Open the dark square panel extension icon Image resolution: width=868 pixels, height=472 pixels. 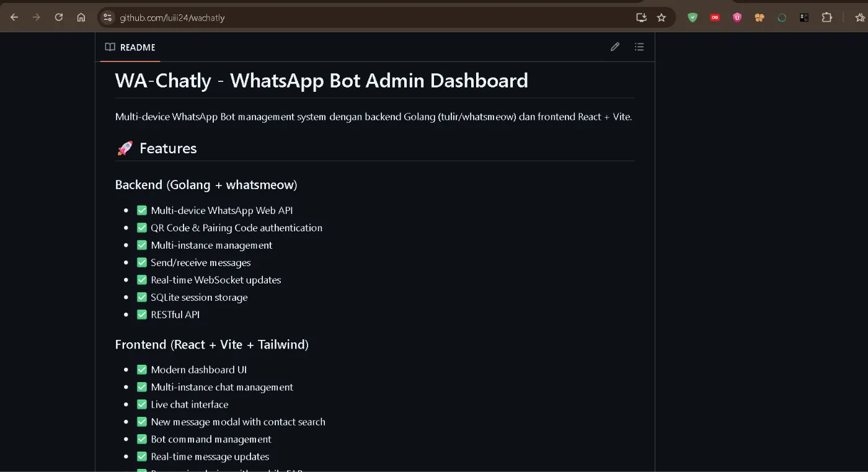804,17
